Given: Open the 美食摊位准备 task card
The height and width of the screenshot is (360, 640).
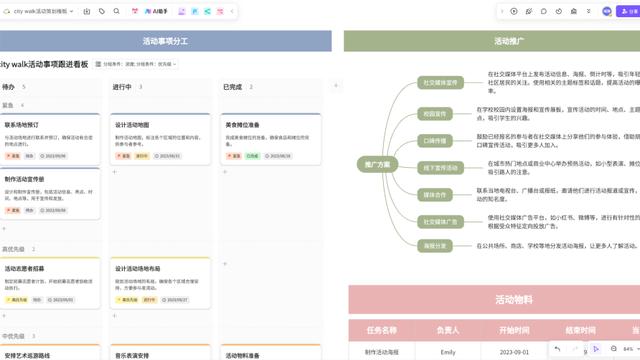Looking at the screenshot, I should [x=271, y=139].
